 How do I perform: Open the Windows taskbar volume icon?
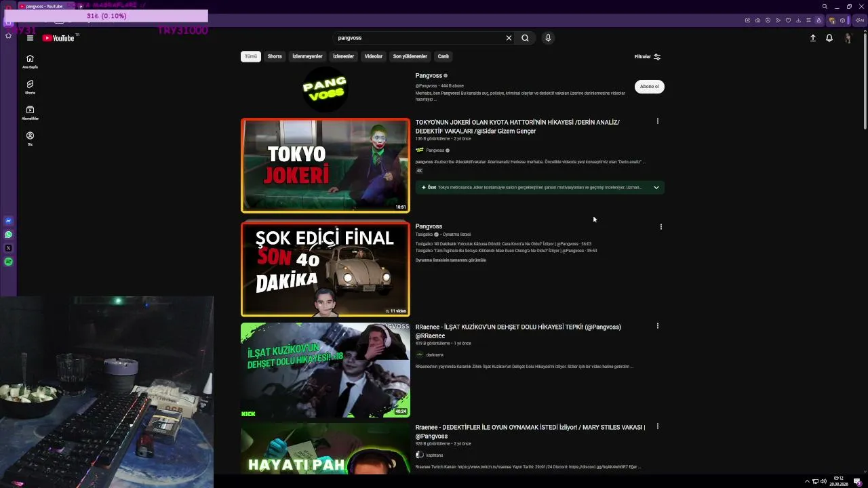pos(823,481)
